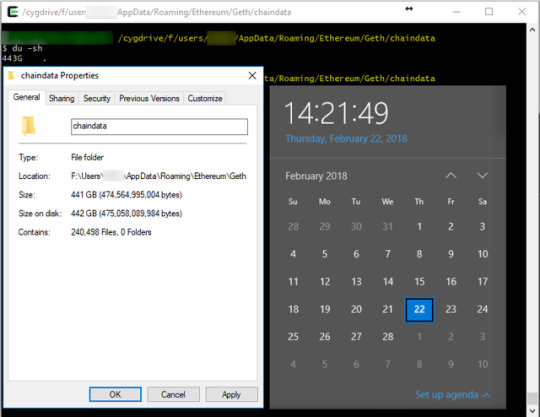Maximize the Cygwin terminal window
This screenshot has height=417, width=540.
(x=489, y=12)
